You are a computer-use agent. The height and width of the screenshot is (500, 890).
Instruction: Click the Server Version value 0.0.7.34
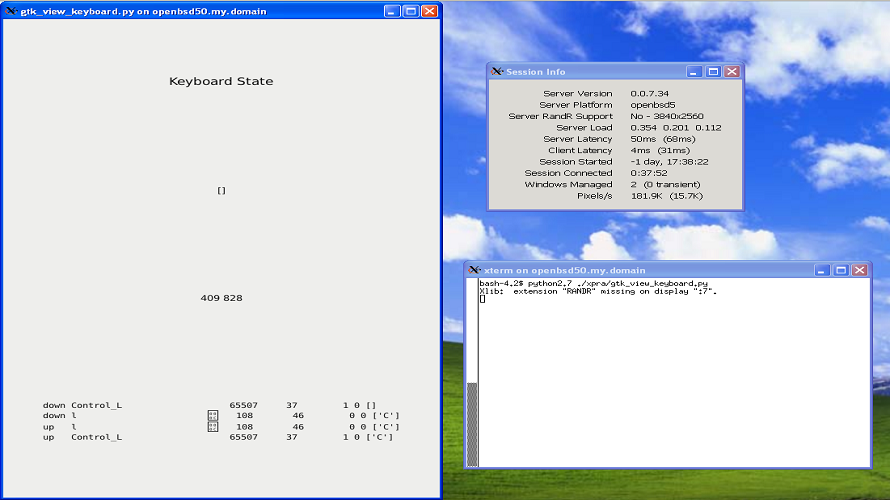[650, 94]
